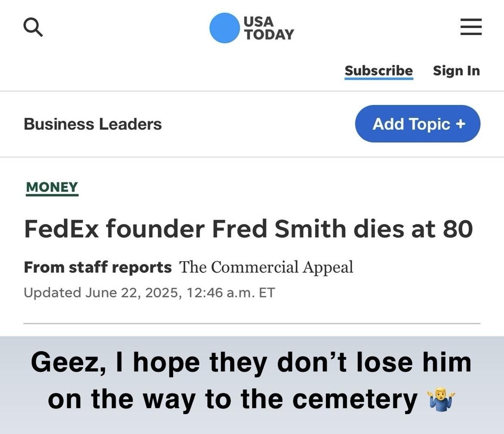The image size is (504, 434).
Task: Open the hamburger menu icon
Action: 471,27
